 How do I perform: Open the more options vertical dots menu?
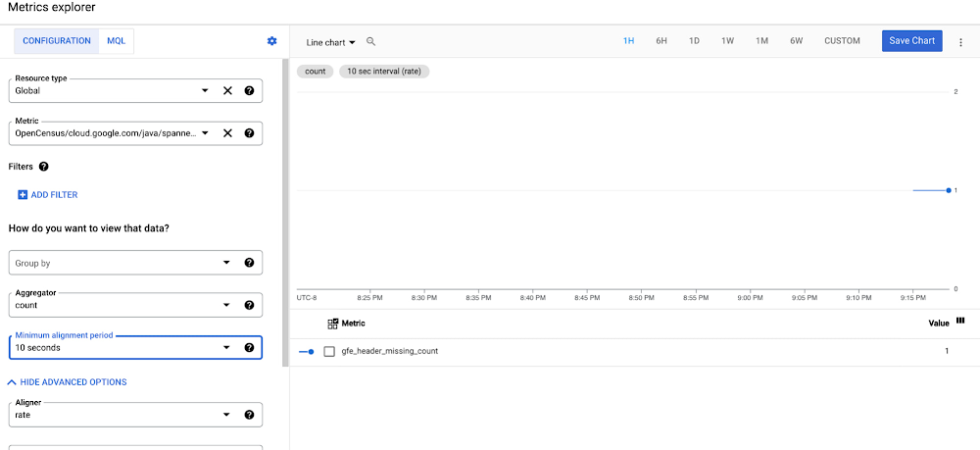pos(960,42)
